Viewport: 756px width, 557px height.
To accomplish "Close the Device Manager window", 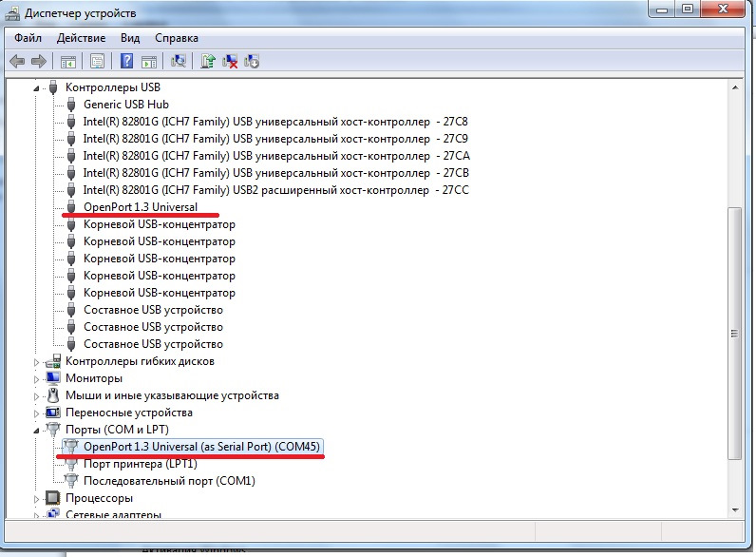I will pos(723,10).
